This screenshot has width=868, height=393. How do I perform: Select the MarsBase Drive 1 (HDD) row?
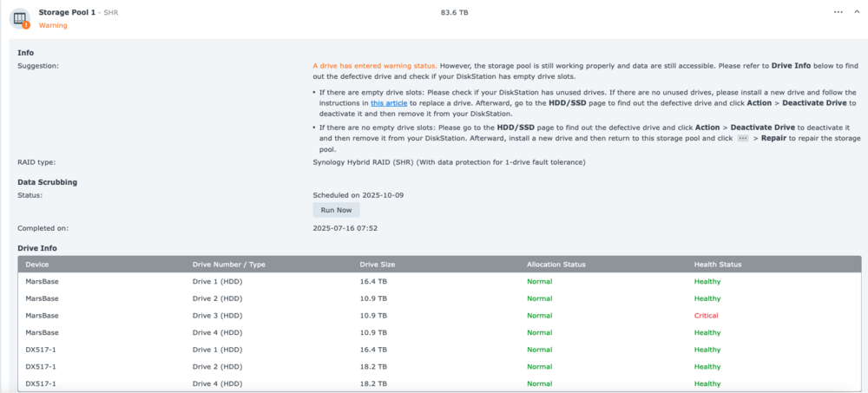tap(439, 281)
